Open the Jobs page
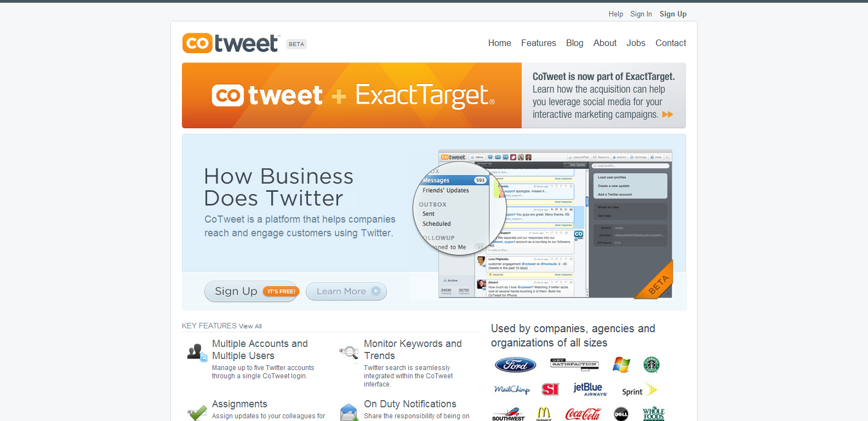The width and height of the screenshot is (868, 421). tap(636, 43)
